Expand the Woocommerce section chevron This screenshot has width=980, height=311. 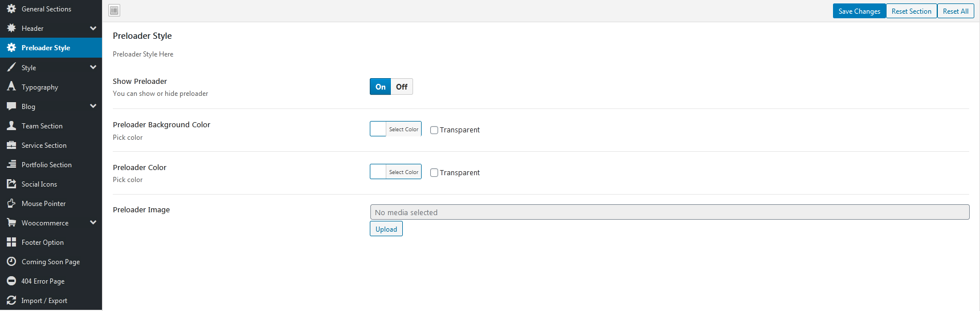(x=93, y=223)
